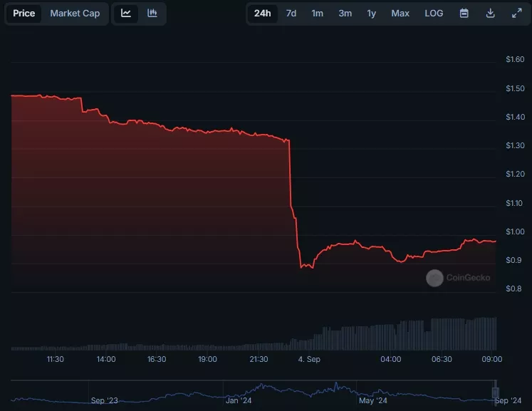Set chart range to 3m
Viewport: 532px width, 411px height.
click(x=345, y=14)
